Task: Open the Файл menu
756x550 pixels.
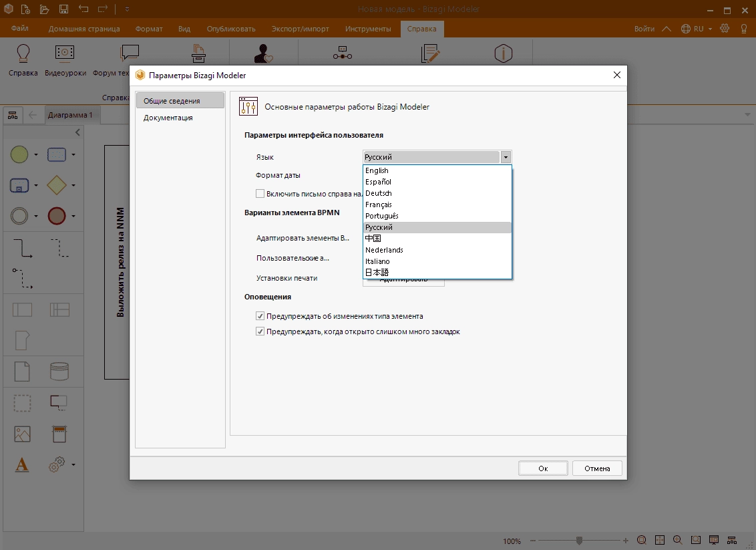Action: coord(20,29)
